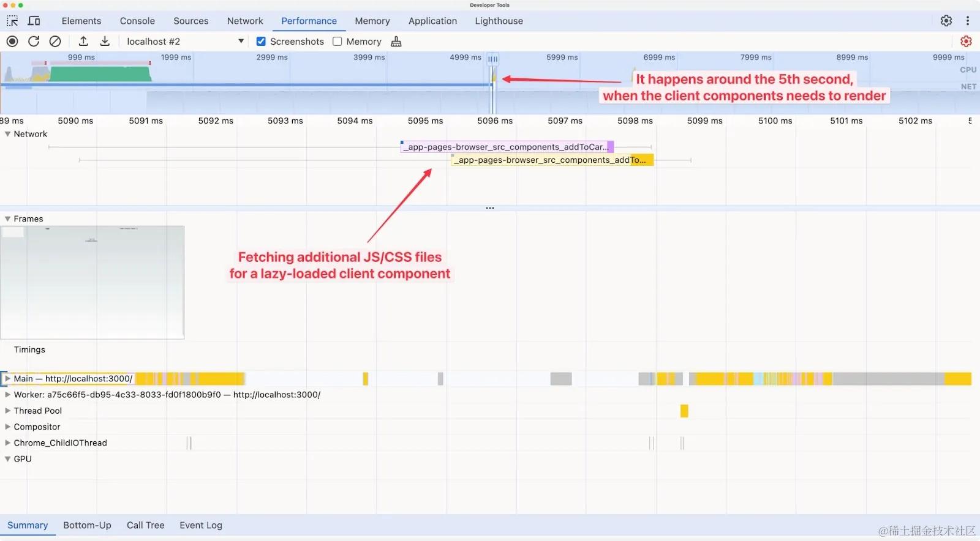Open DevTools settings gear icon
Image resolution: width=980 pixels, height=541 pixels.
coord(946,21)
